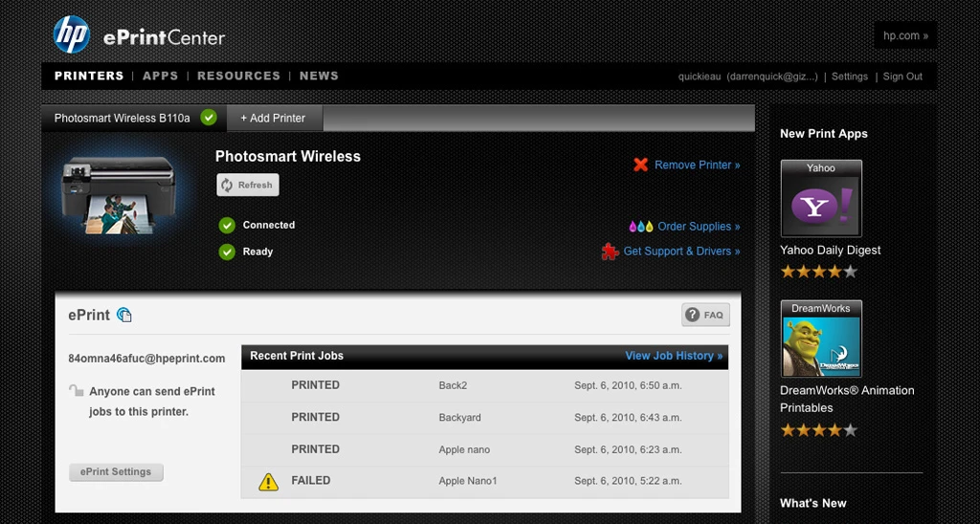Select the Apple Nano1 job name
Screen dimensions: 980x524
click(x=467, y=481)
